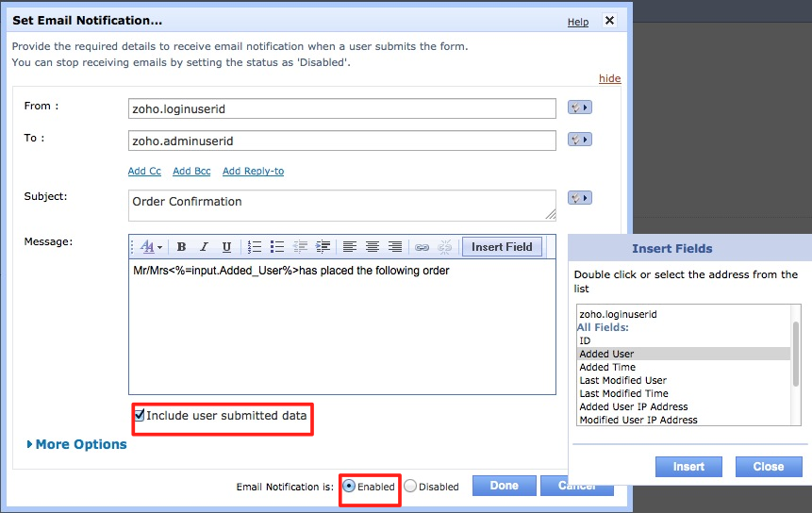This screenshot has height=513, width=812.
Task: Select Last Modified Time in fields list
Action: (684, 393)
